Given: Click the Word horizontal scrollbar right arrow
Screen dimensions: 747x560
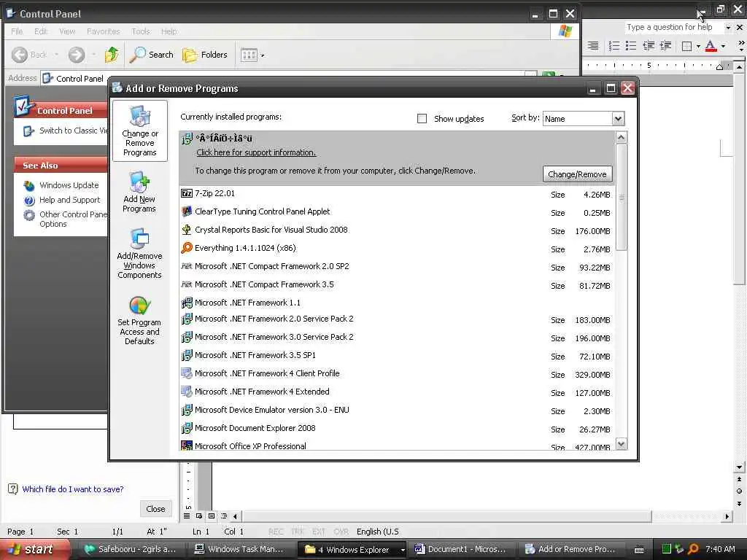Looking at the screenshot, I should click(727, 516).
